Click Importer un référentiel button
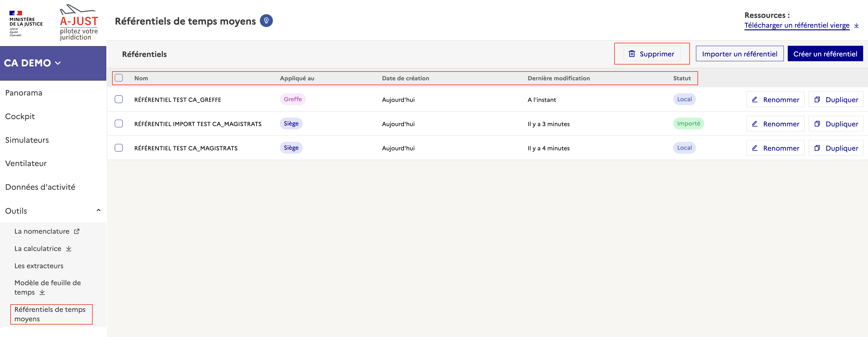The width and height of the screenshot is (868, 337). coord(739,54)
